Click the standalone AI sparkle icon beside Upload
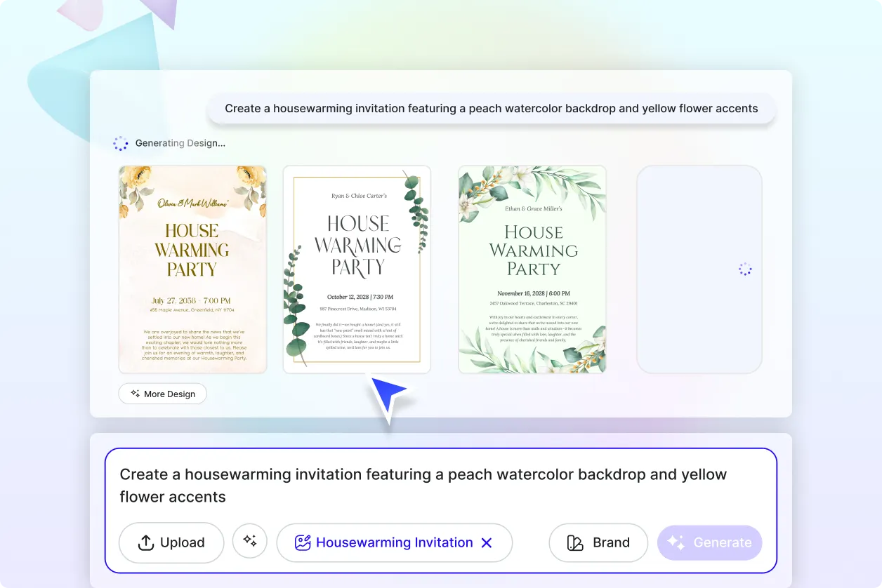Screen dimensions: 882x588 [250, 542]
